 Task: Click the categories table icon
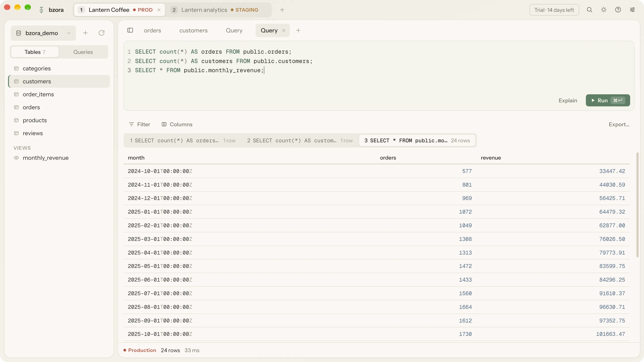(16, 68)
